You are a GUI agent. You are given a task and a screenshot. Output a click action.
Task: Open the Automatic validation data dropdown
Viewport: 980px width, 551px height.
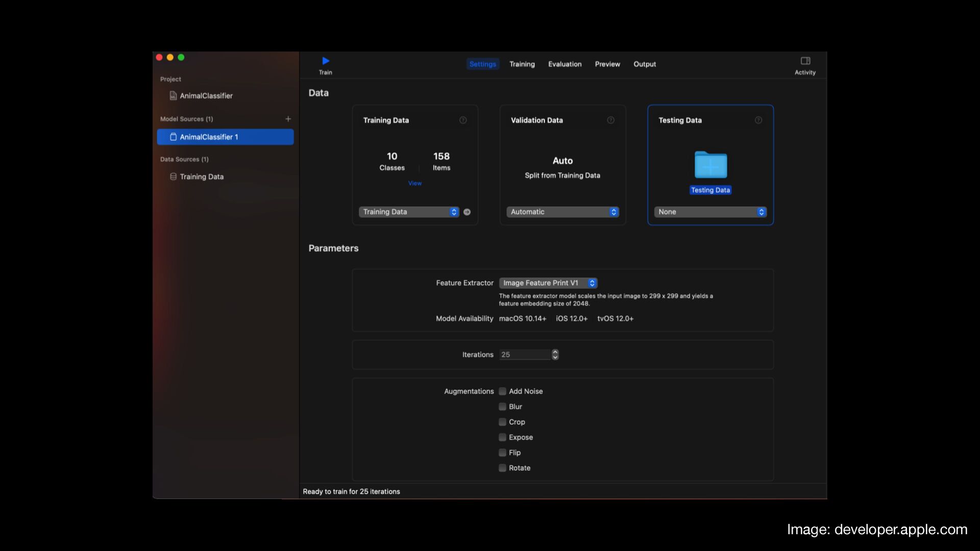tap(562, 212)
